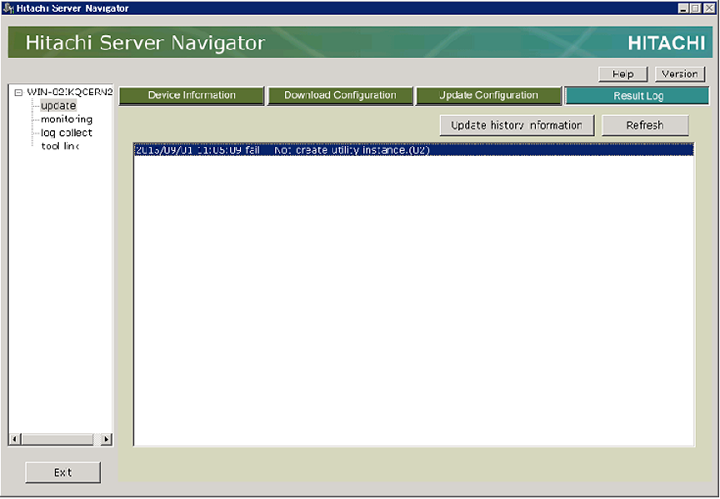Image resolution: width=720 pixels, height=499 pixels.
Task: Click tree panel scrollbar right arrow
Action: click(x=106, y=439)
